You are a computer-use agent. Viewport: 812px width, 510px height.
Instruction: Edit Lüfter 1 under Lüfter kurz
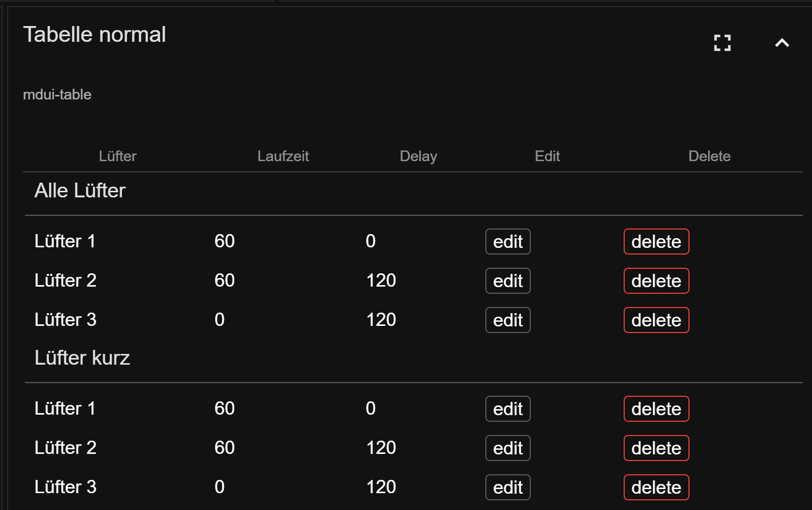(508, 409)
